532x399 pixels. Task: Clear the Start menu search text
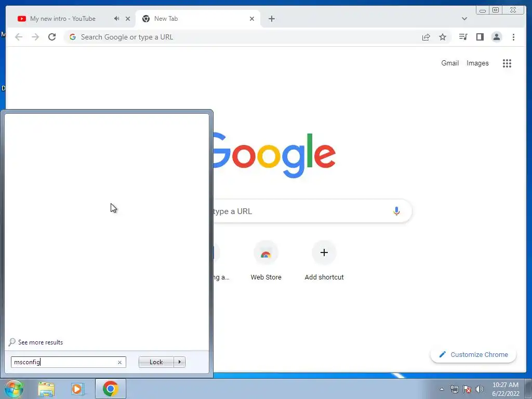point(119,362)
